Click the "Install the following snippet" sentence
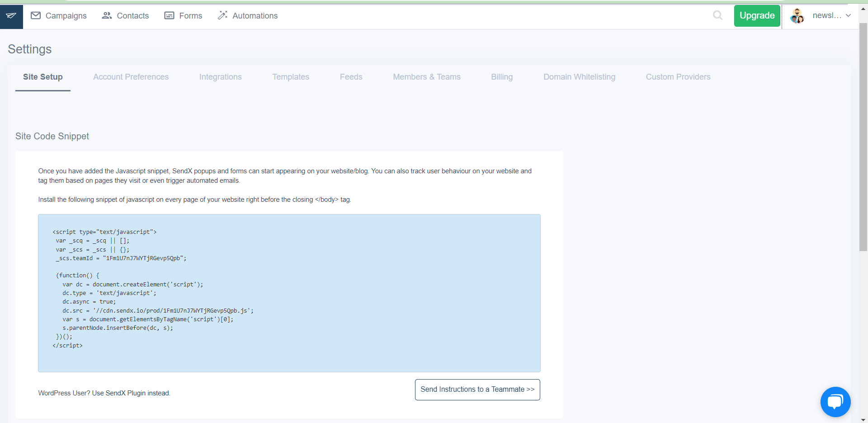The image size is (868, 423). coord(194,200)
